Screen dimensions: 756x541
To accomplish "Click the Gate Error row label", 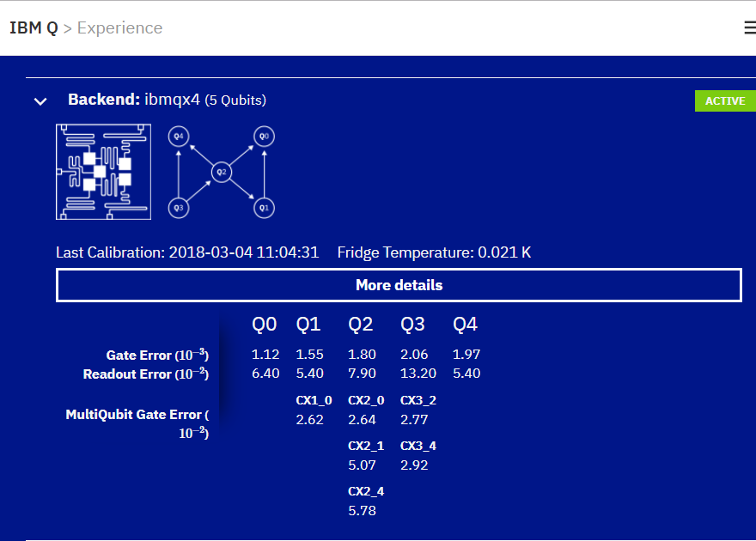I will point(157,355).
